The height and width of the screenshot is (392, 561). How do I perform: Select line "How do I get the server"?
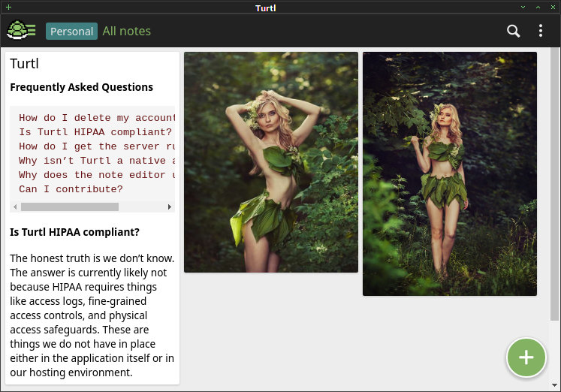(97, 146)
